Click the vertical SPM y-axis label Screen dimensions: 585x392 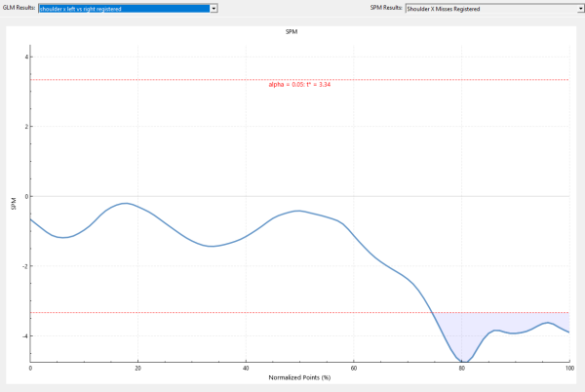pyautogui.click(x=14, y=204)
